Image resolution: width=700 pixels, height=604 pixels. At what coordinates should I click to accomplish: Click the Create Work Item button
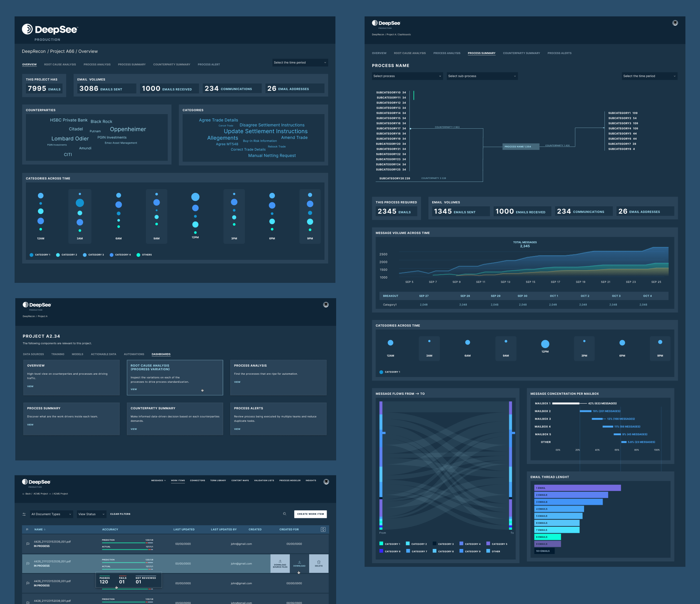310,514
